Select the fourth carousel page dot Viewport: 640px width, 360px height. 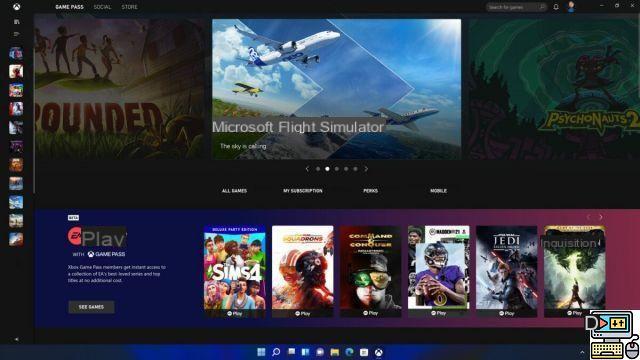click(346, 169)
